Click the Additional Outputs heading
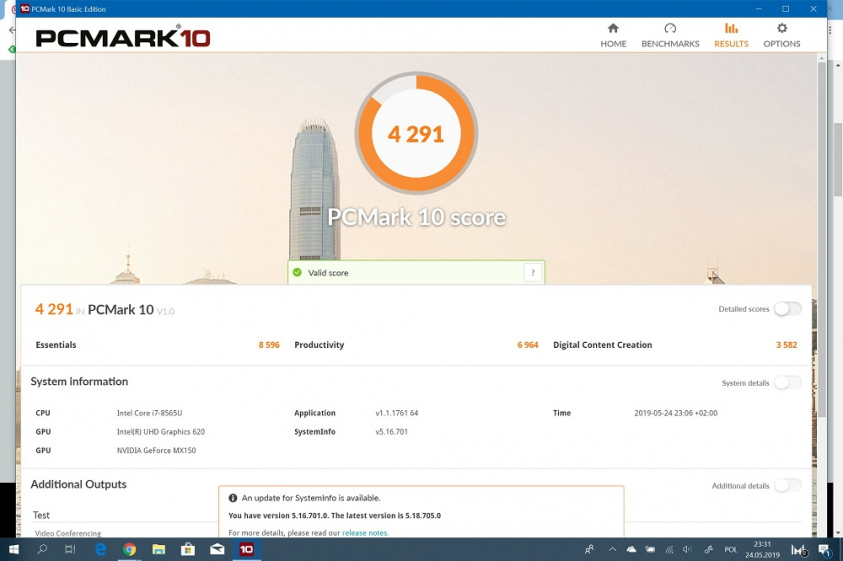Image resolution: width=843 pixels, height=561 pixels. 78,484
